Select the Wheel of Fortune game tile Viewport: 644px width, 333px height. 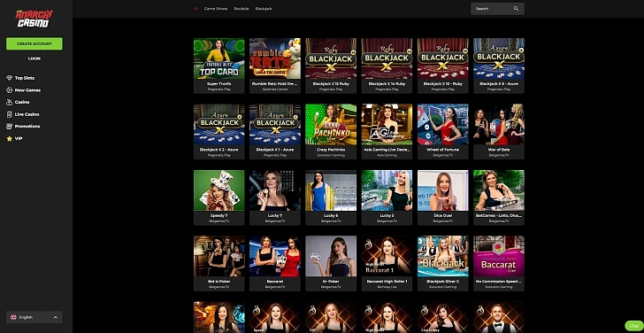(442, 131)
